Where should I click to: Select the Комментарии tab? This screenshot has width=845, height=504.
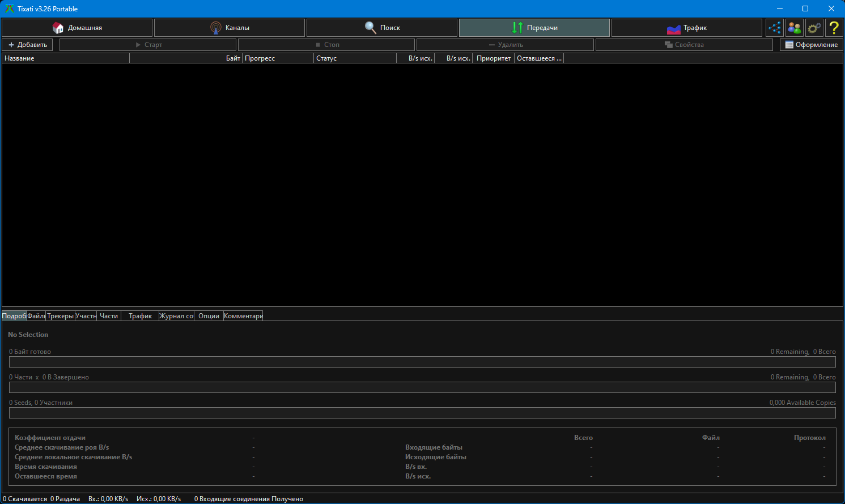pos(243,316)
